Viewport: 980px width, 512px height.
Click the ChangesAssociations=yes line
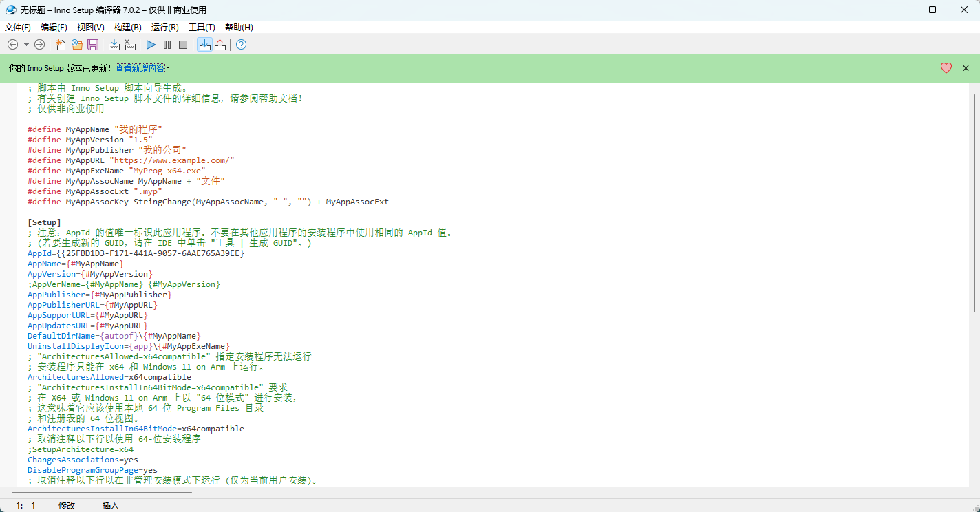point(83,460)
